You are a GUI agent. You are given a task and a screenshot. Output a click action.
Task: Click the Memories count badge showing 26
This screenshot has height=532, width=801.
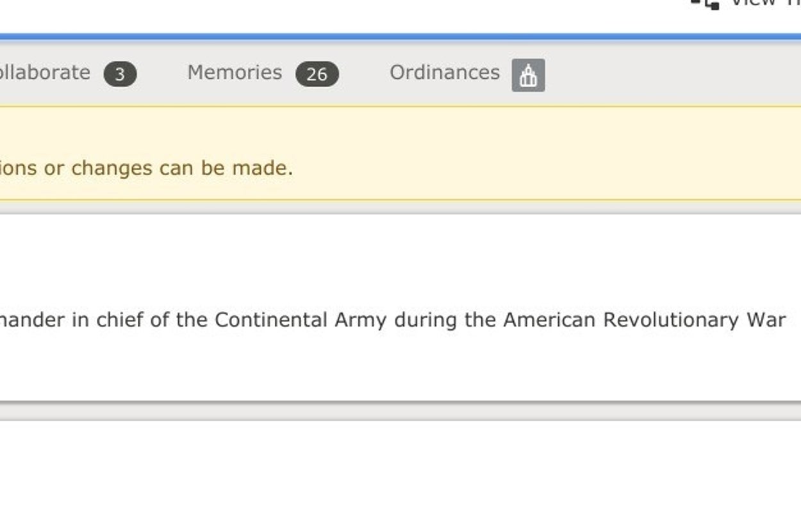click(x=317, y=74)
